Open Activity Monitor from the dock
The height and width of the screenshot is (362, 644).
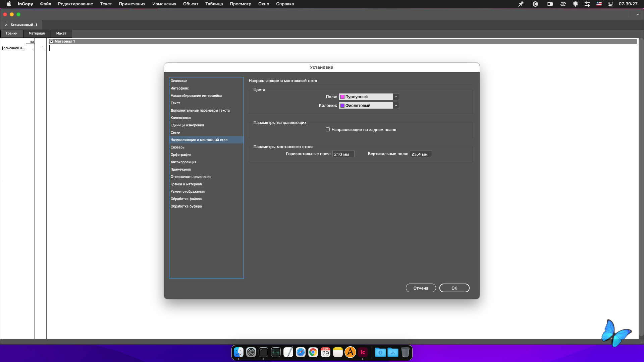[x=276, y=352]
